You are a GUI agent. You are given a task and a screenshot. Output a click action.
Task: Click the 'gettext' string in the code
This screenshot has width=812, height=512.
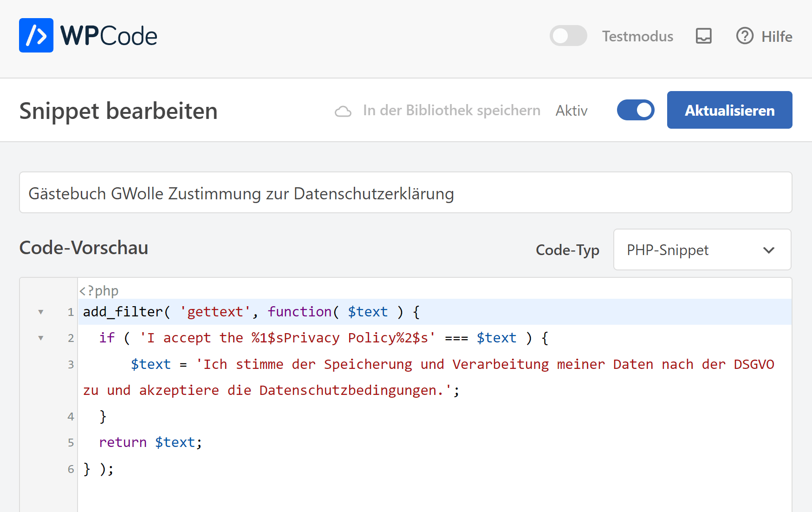pyautogui.click(x=215, y=312)
